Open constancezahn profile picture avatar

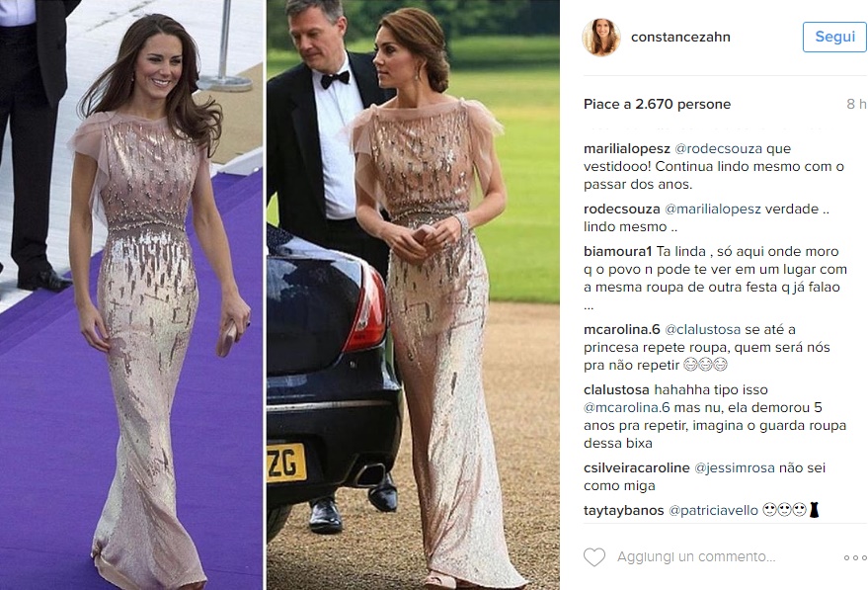[x=601, y=38]
